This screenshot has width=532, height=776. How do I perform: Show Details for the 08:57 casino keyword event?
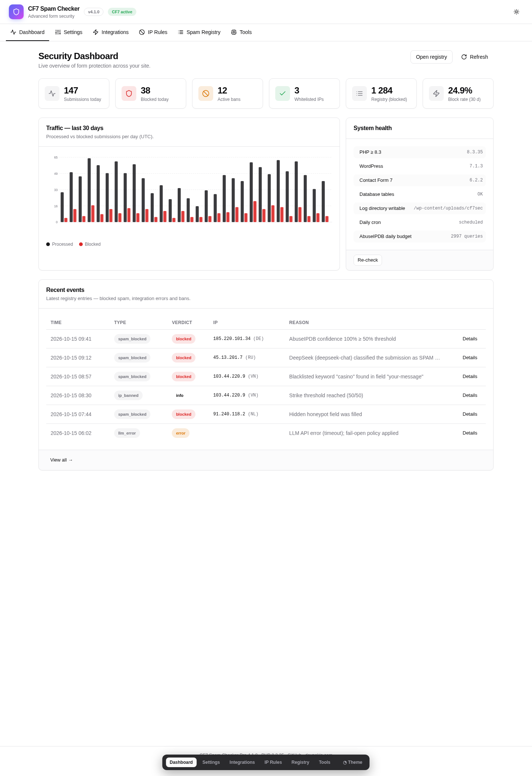470,377
